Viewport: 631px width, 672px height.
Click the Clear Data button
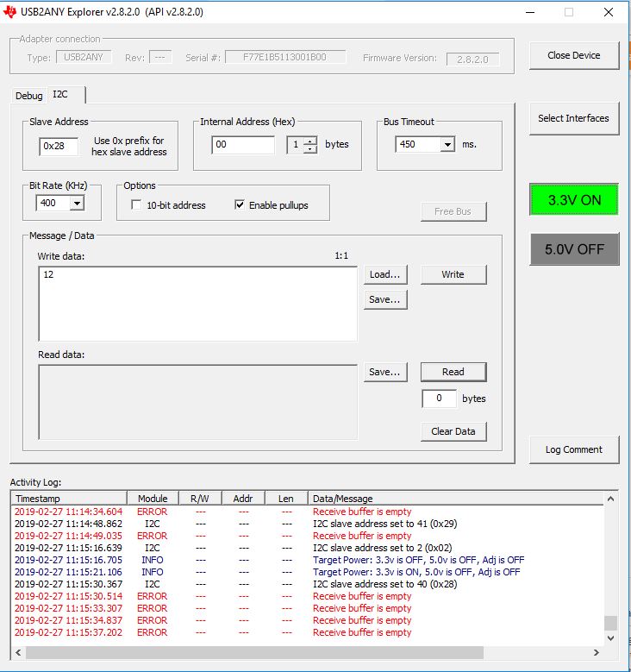(x=453, y=431)
